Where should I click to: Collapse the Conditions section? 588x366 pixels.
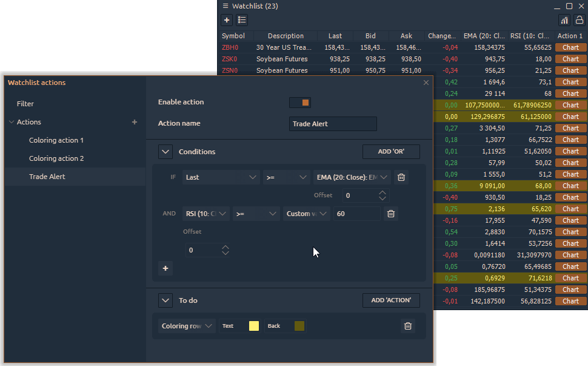(x=165, y=152)
